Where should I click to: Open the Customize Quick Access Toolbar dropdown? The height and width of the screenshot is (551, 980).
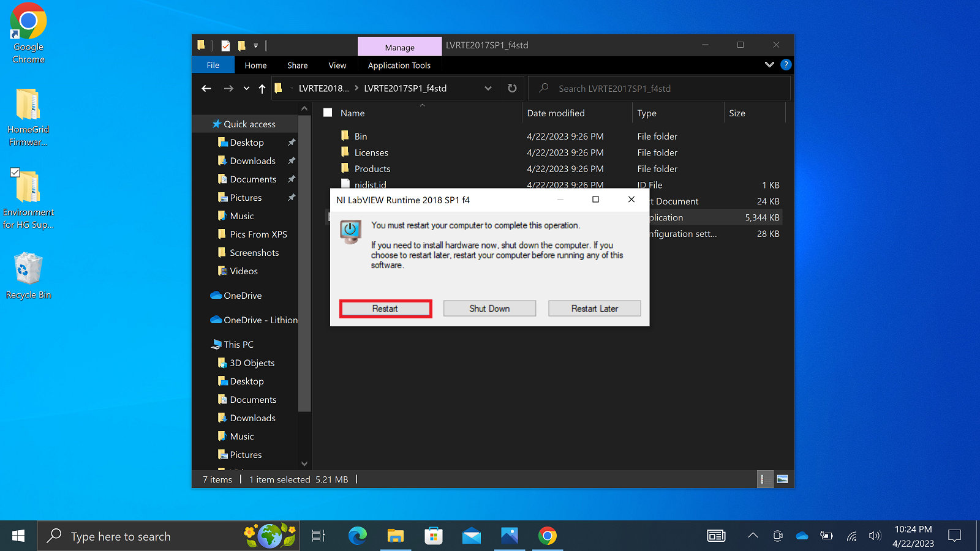pyautogui.click(x=256, y=45)
